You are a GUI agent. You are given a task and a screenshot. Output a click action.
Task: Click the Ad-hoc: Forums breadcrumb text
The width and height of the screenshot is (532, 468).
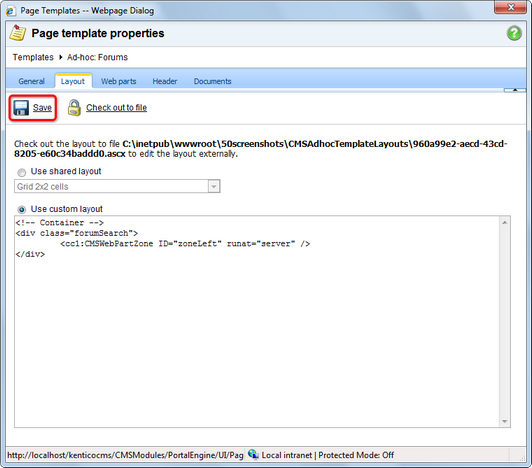97,57
